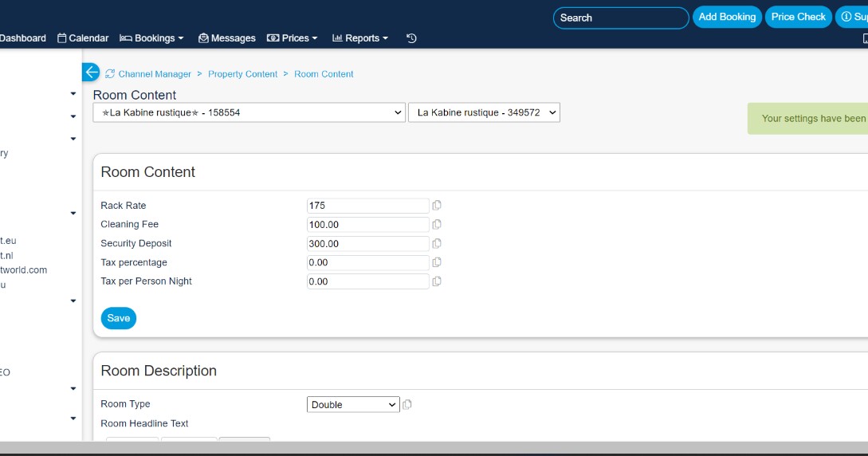
Task: Click the Cleaning Fee input field
Action: point(368,224)
